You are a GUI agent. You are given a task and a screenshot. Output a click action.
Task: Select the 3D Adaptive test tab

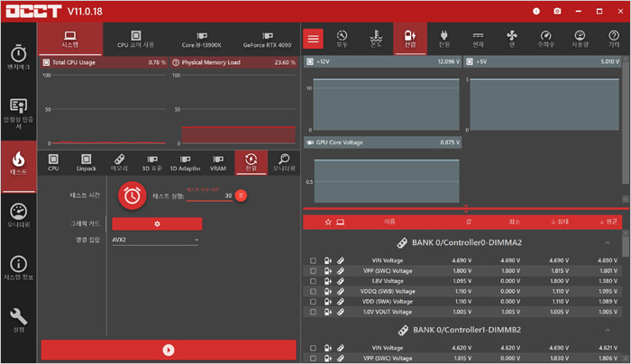185,163
